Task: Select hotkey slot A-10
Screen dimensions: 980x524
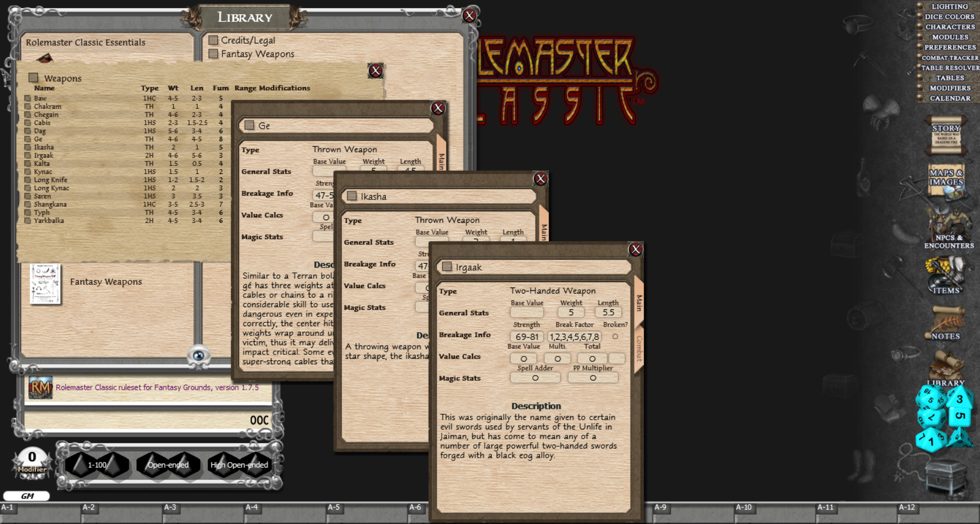Action: coord(775,512)
